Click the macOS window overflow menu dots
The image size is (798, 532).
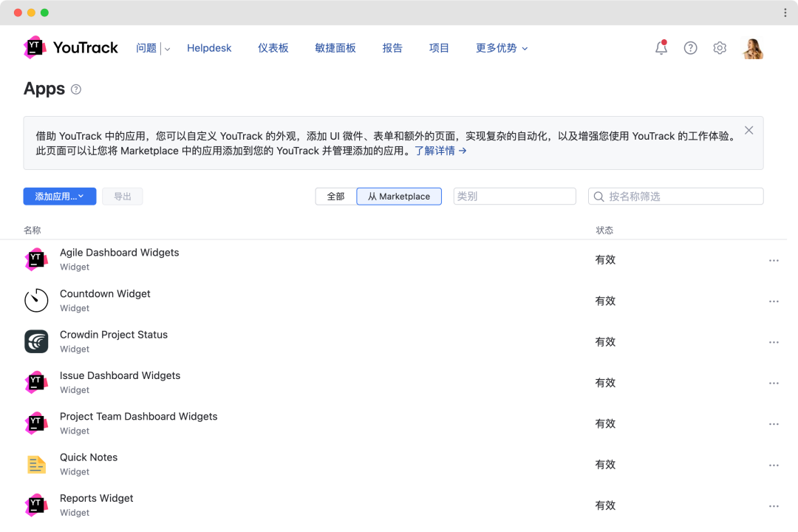point(785,13)
